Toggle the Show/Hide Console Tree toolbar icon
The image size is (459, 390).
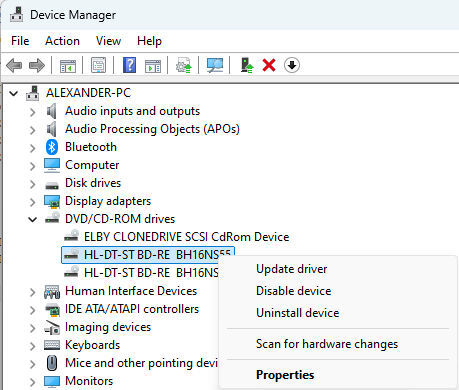(68, 65)
